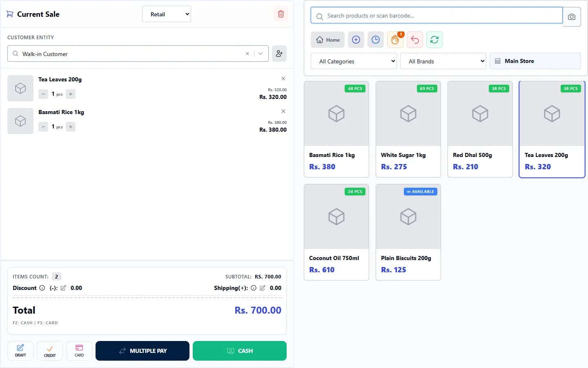588x368 pixels.
Task: Expand the customer entity dropdown arrow
Action: (x=261, y=54)
